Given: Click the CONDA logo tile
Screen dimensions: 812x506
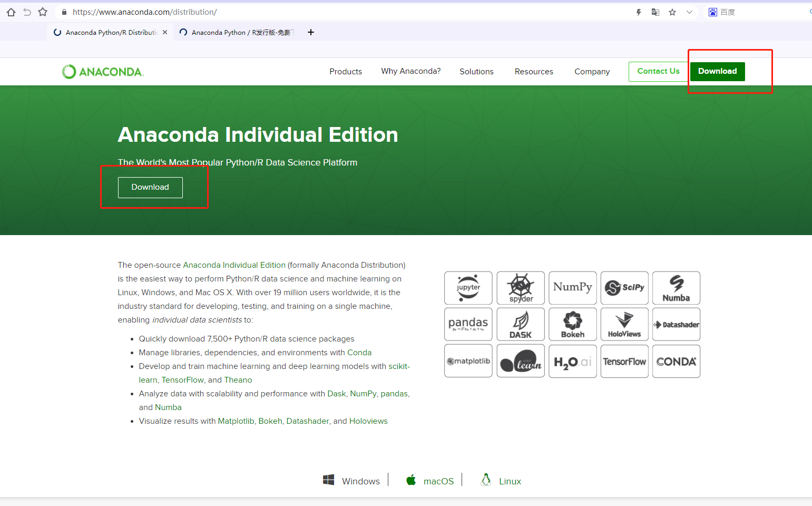Looking at the screenshot, I should click(x=676, y=361).
